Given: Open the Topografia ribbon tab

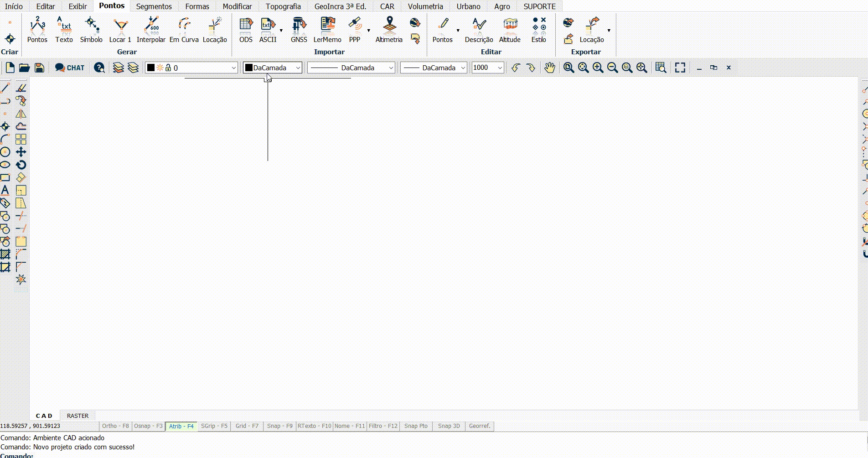Looking at the screenshot, I should point(283,6).
